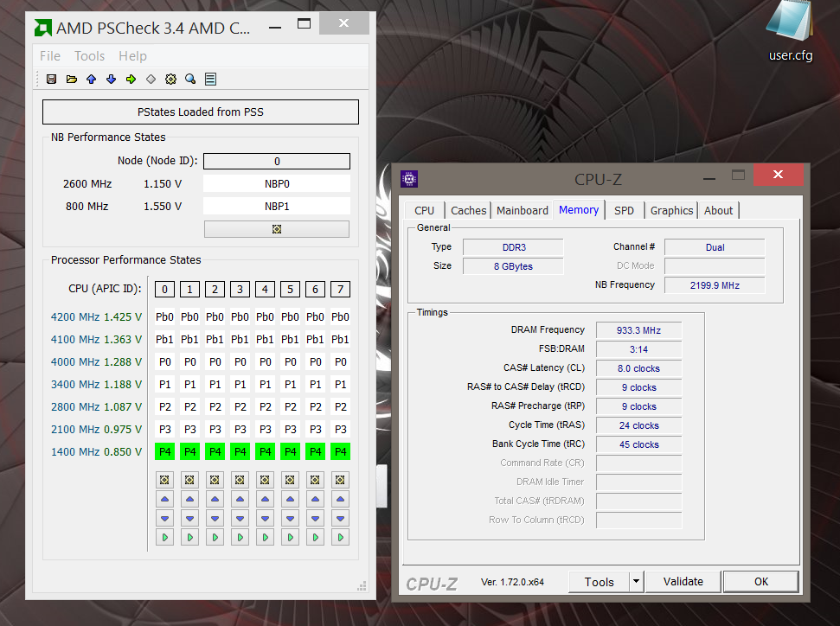
Task: Select the NBP1 northbridge state
Action: pos(277,206)
